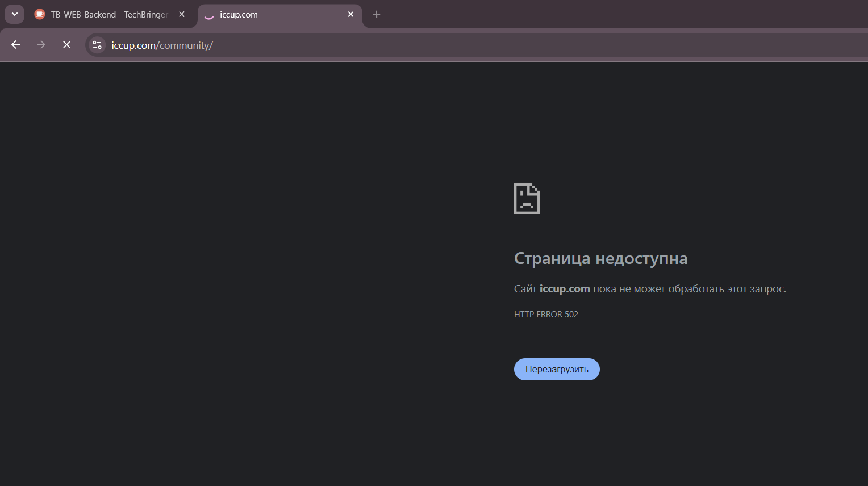Click the Страница недоступна heading

(x=600, y=258)
